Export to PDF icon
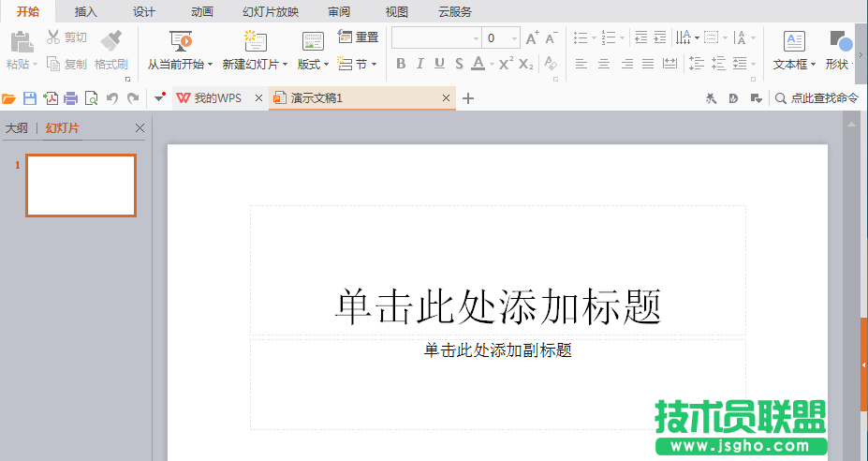Screen dimensions: 868x461 51,98
